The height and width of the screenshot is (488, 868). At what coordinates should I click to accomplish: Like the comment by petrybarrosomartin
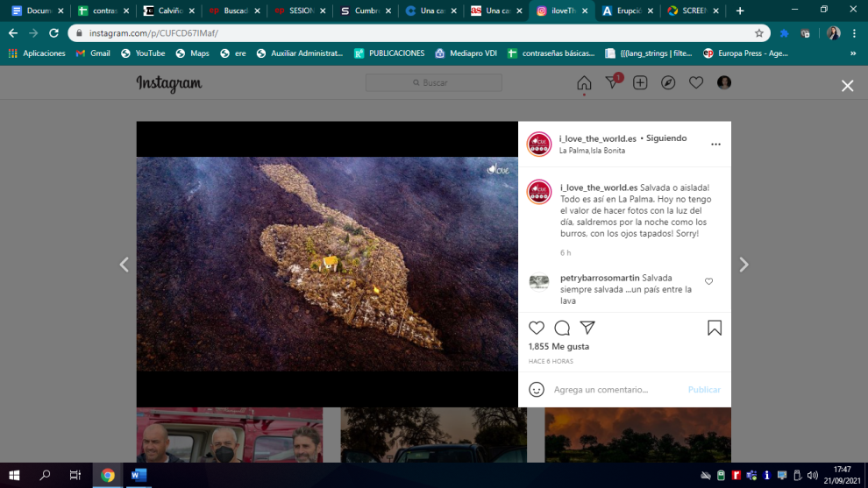pos(709,282)
